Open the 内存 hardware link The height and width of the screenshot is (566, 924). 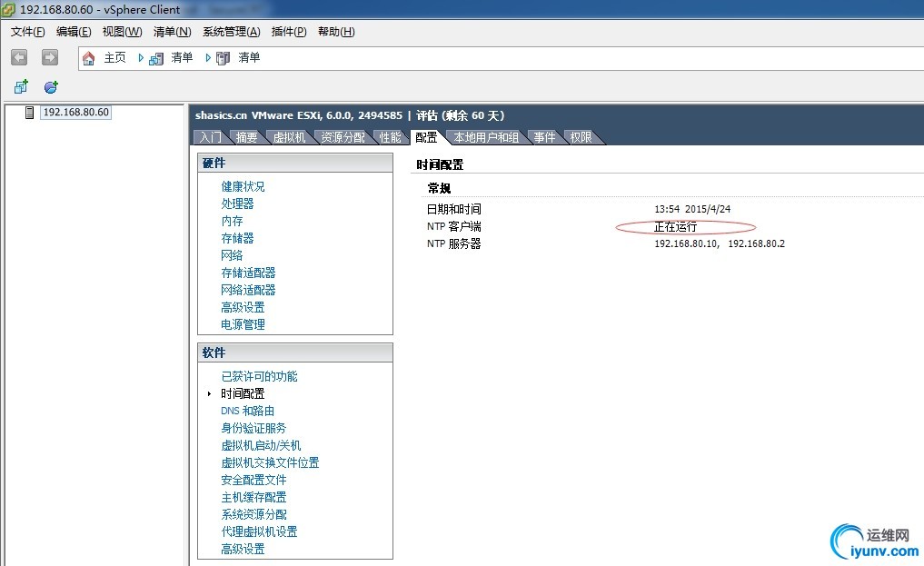[x=233, y=221]
